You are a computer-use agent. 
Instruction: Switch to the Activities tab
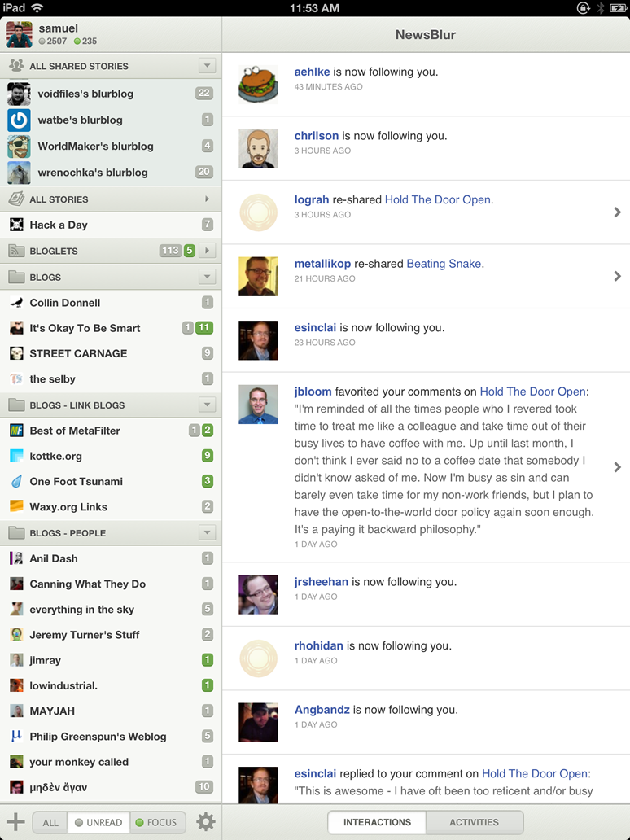coord(474,822)
